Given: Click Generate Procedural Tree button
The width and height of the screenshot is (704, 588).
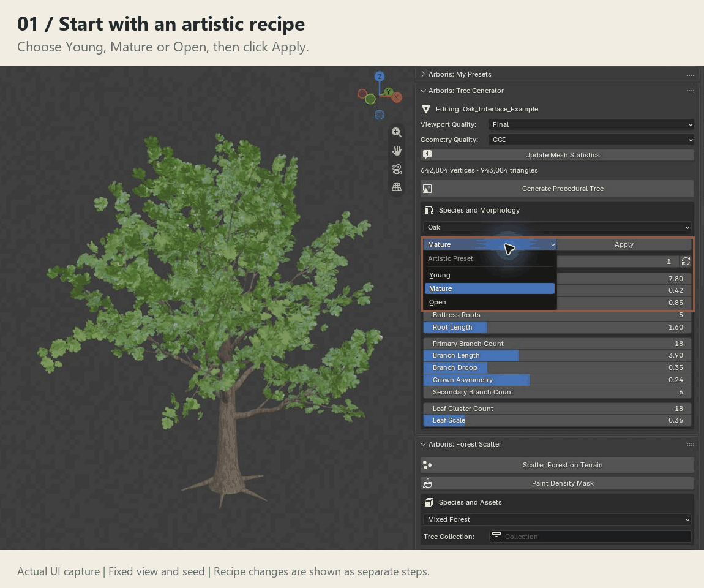Looking at the screenshot, I should coord(557,189).
